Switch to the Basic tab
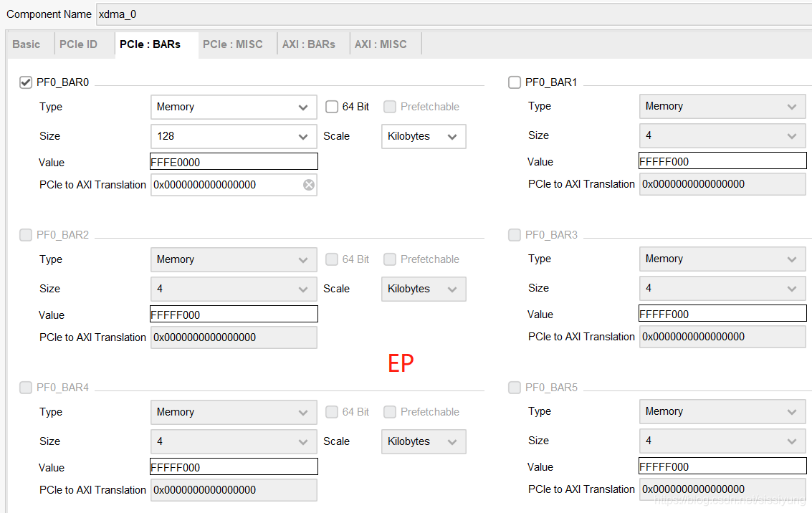 27,44
